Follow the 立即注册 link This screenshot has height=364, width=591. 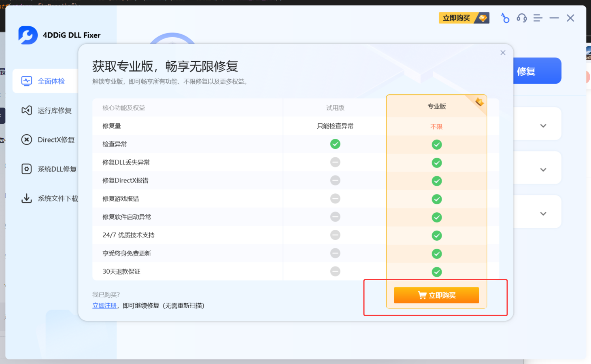tap(104, 305)
